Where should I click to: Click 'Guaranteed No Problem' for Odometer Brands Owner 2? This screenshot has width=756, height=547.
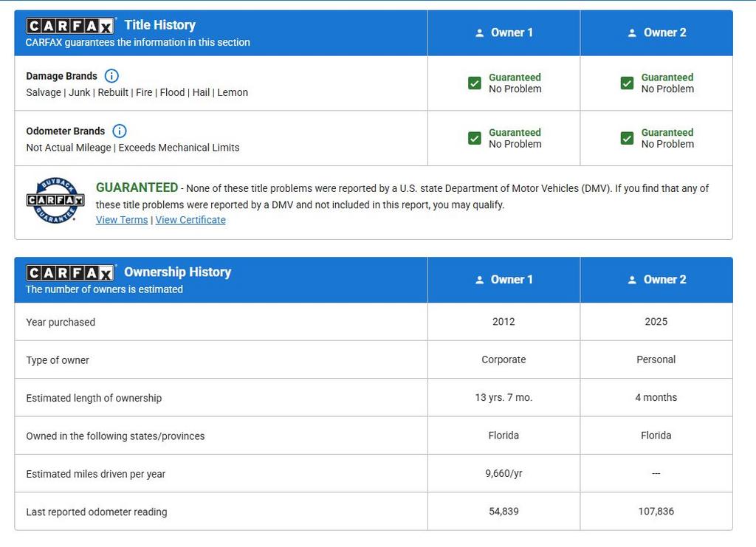(667, 138)
